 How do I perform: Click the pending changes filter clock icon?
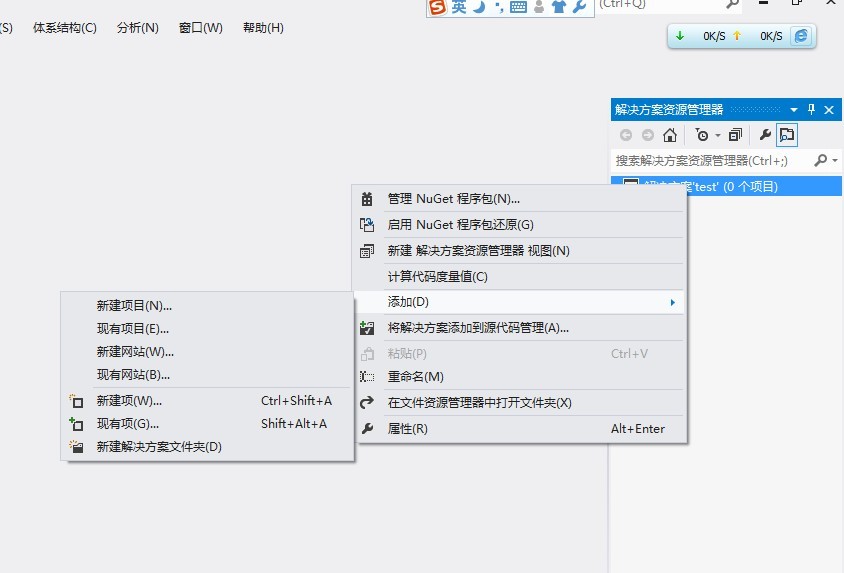click(x=702, y=135)
